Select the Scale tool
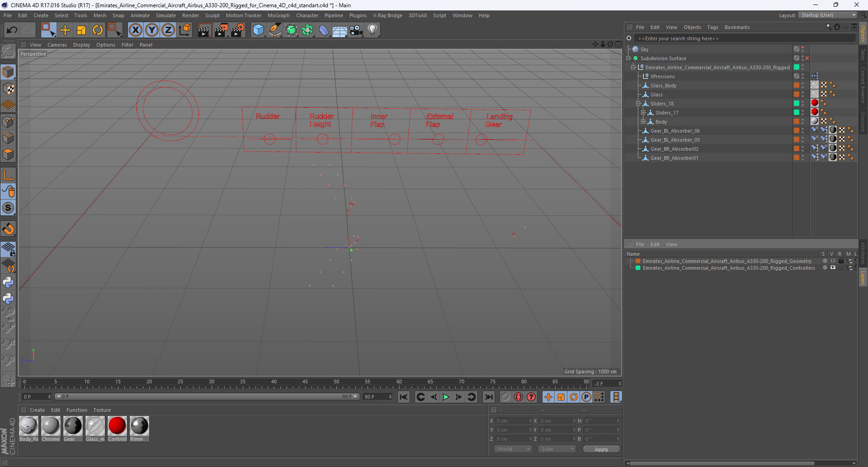Image resolution: width=868 pixels, height=467 pixels. [x=81, y=30]
